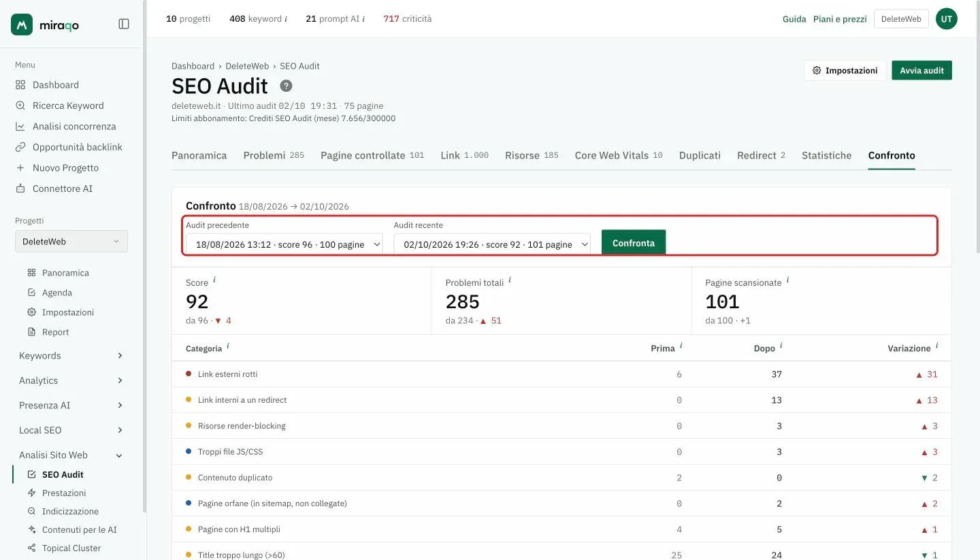Click the Nuovo Progetto plus icon
This screenshot has height=560, width=980.
pyautogui.click(x=20, y=168)
